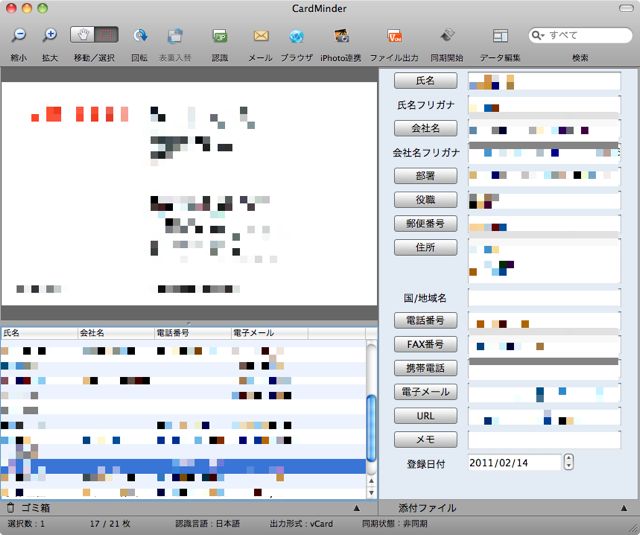The width and height of the screenshot is (640, 535).
Task: Open the search scope magnifier dropdown
Action: point(538,36)
